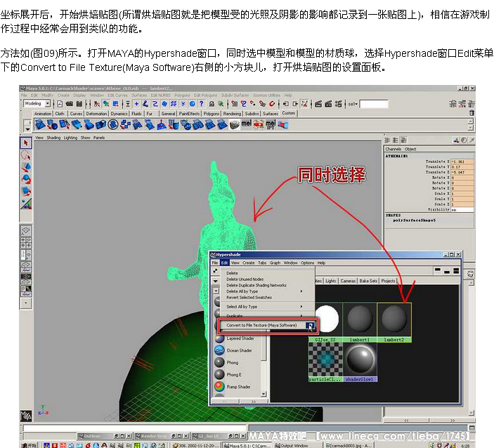
Task: Open the viewport Shading menu
Action: [53, 138]
